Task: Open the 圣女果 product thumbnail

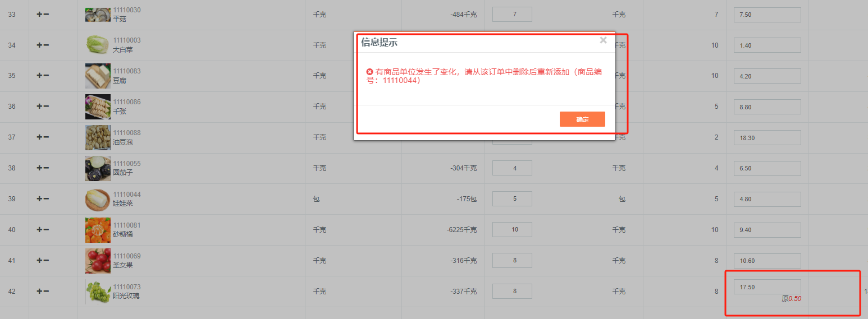Action: [x=98, y=261]
